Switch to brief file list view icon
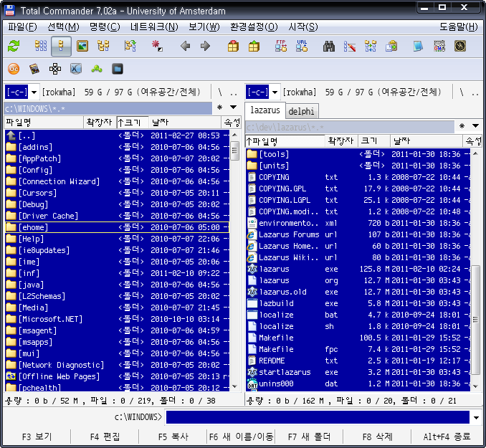 41,46
